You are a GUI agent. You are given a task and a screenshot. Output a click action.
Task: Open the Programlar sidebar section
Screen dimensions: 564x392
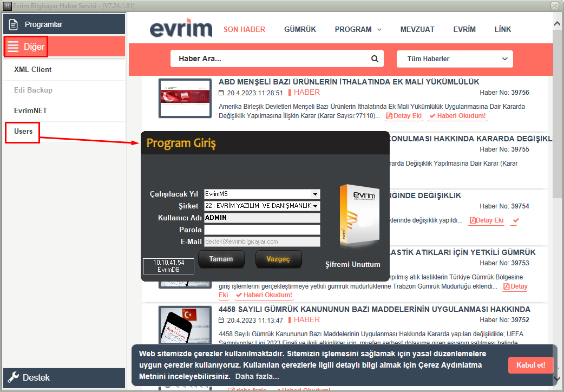pyautogui.click(x=64, y=24)
